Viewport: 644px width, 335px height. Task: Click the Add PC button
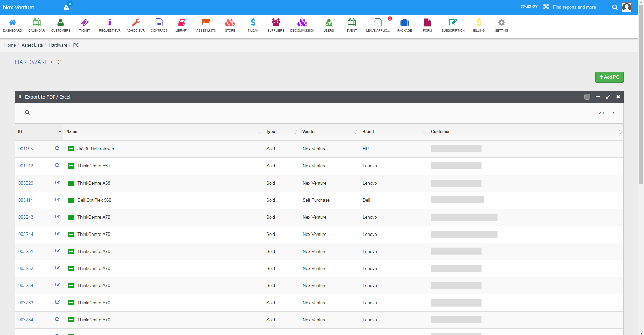pyautogui.click(x=609, y=77)
